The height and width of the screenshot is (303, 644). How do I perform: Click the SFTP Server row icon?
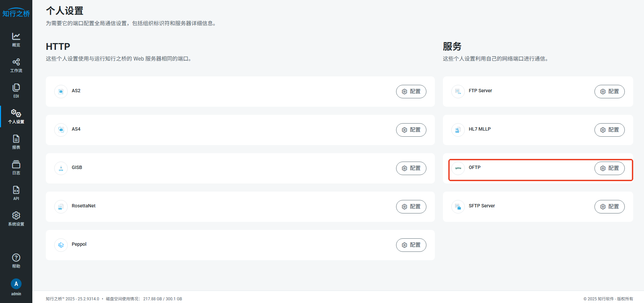coord(458,206)
